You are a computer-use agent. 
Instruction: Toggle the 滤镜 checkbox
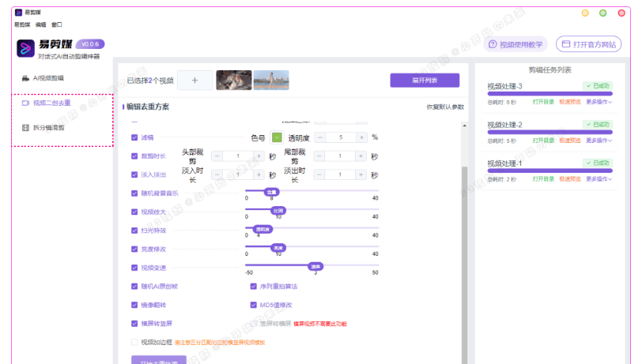134,137
